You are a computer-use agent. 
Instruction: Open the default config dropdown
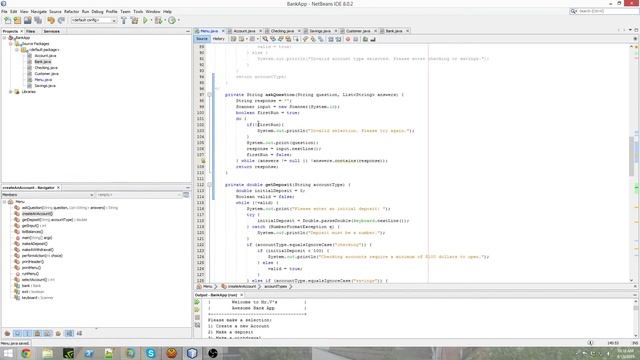[94, 20]
